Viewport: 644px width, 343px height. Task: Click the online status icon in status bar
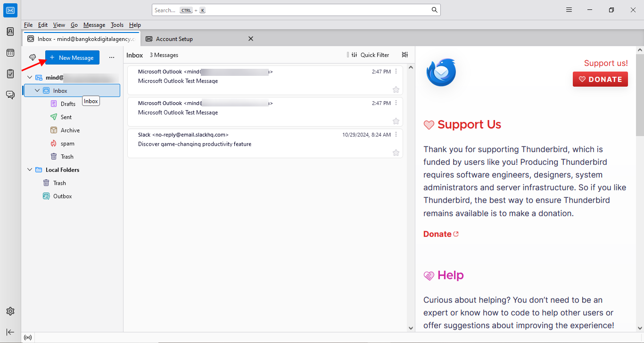click(x=28, y=337)
